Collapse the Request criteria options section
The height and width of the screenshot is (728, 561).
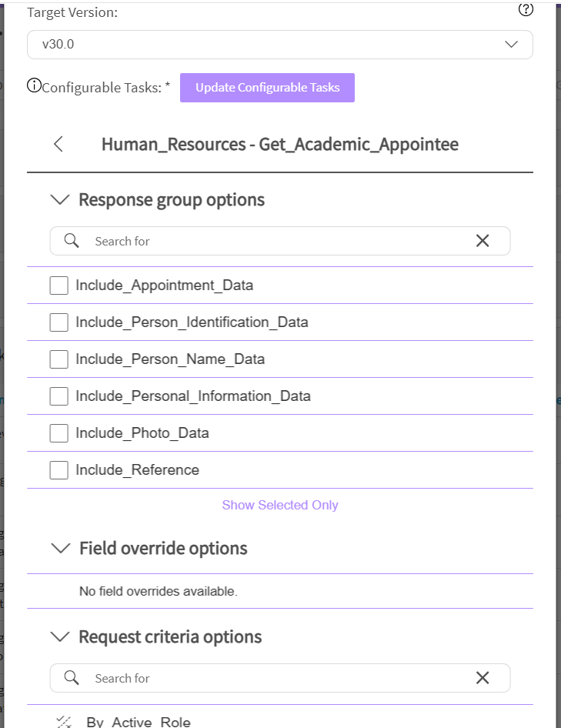59,637
